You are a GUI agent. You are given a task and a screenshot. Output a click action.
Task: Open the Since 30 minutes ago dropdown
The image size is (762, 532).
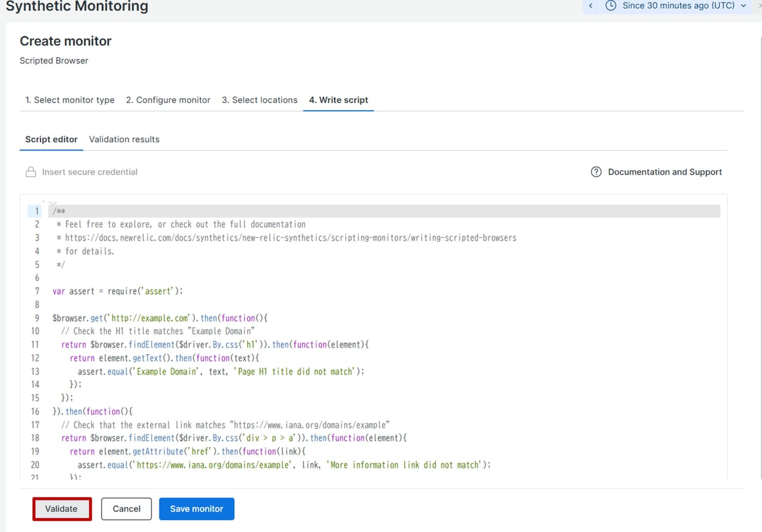678,6
